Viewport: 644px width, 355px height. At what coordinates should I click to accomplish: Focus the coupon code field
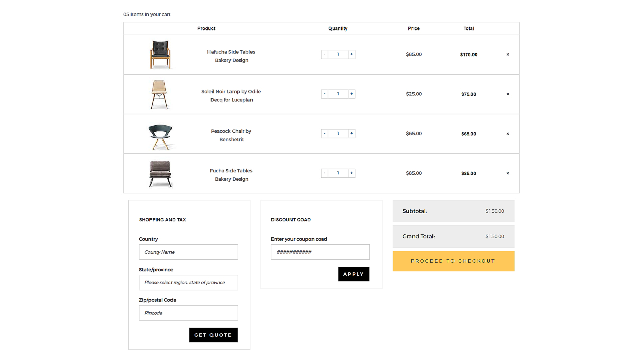click(320, 252)
